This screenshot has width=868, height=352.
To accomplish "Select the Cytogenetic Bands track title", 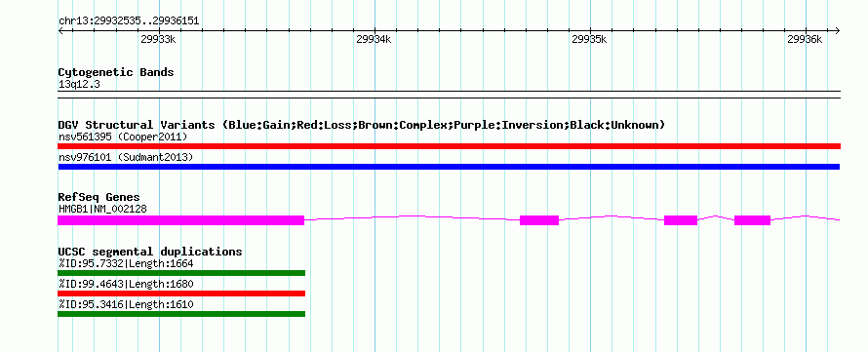I will point(116,72).
